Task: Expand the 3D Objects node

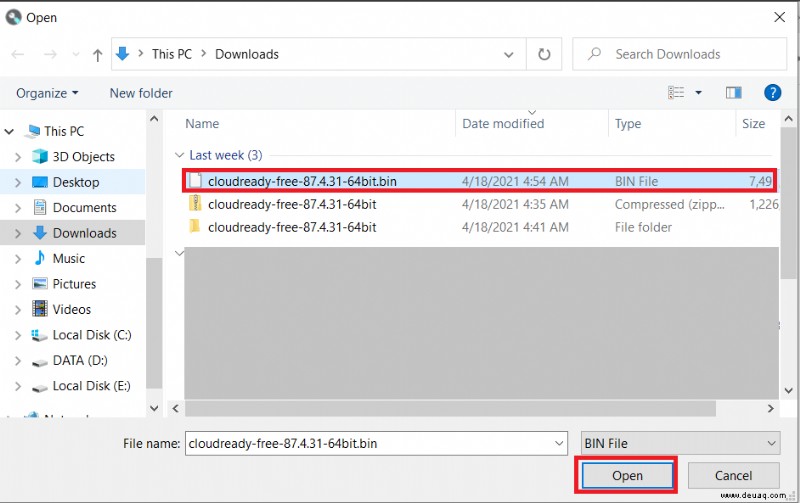Action: tap(18, 157)
